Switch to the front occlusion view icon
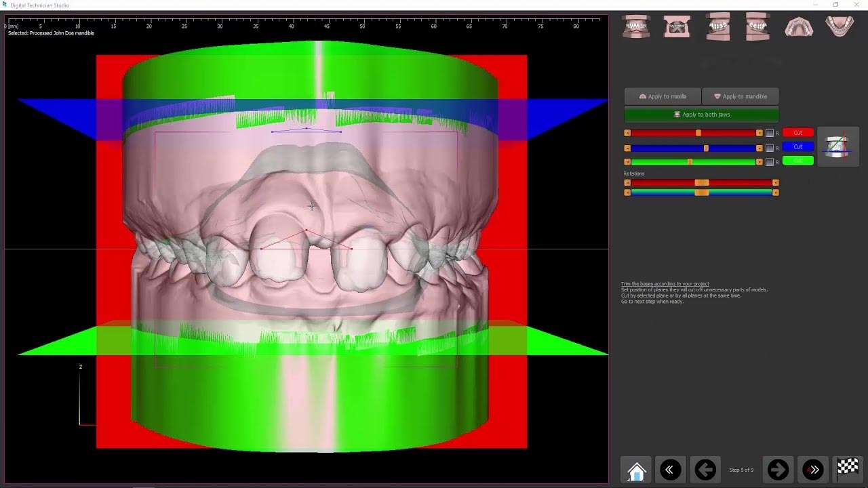The image size is (868, 488). click(636, 27)
